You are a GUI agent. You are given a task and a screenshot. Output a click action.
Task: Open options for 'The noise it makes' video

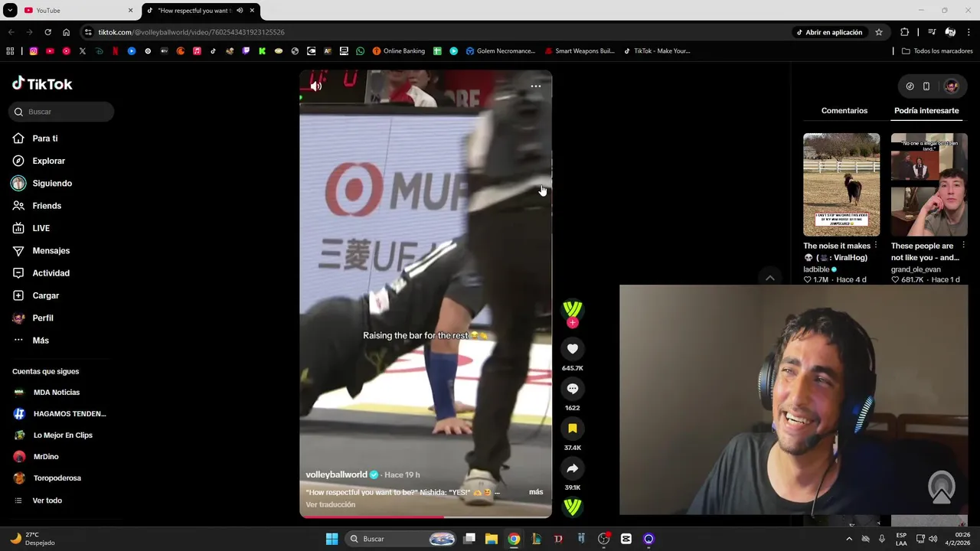coord(876,246)
